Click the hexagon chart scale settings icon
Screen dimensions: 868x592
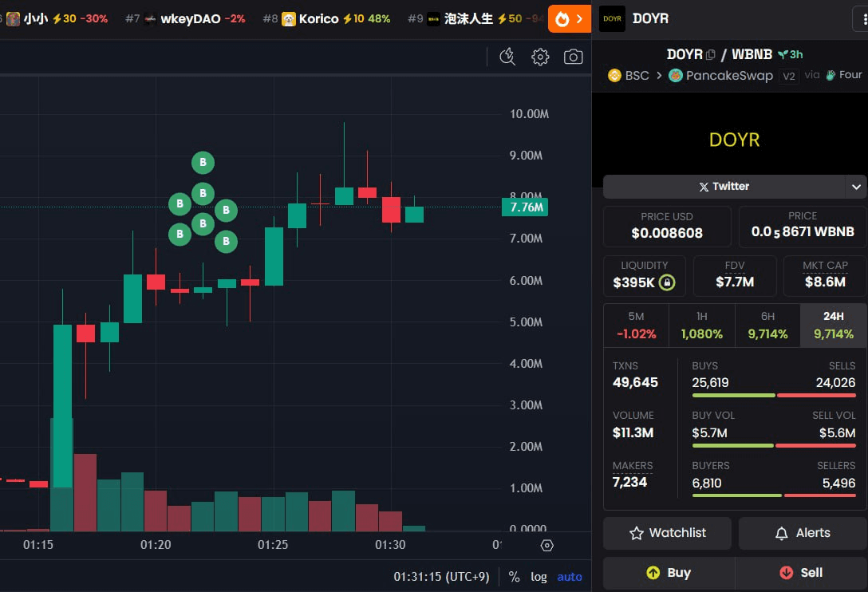pyautogui.click(x=546, y=546)
